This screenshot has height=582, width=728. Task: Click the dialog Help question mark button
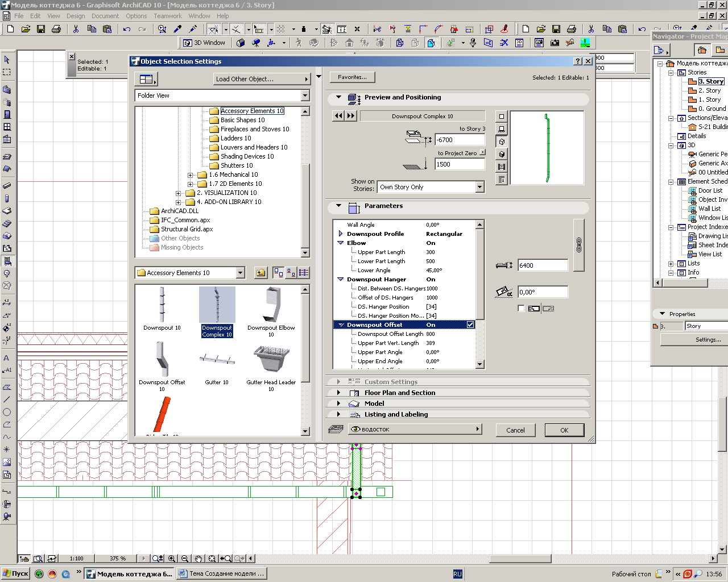[578, 61]
